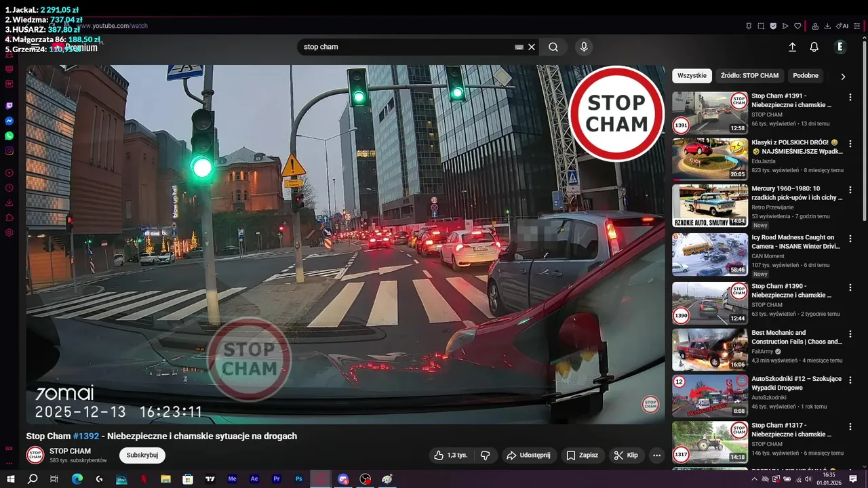Show hidden tray icons chevron

point(754,479)
